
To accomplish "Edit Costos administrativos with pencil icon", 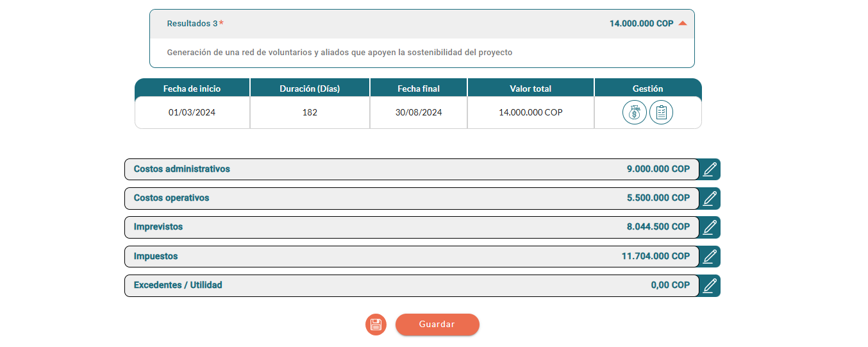I will click(709, 169).
